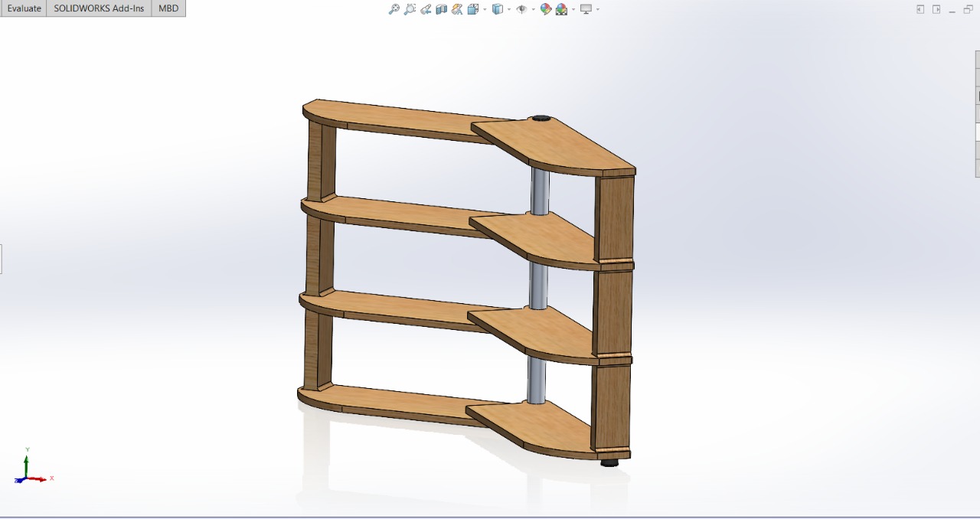The width and height of the screenshot is (980, 519).
Task: Open the Edit Appearance tool
Action: click(545, 9)
